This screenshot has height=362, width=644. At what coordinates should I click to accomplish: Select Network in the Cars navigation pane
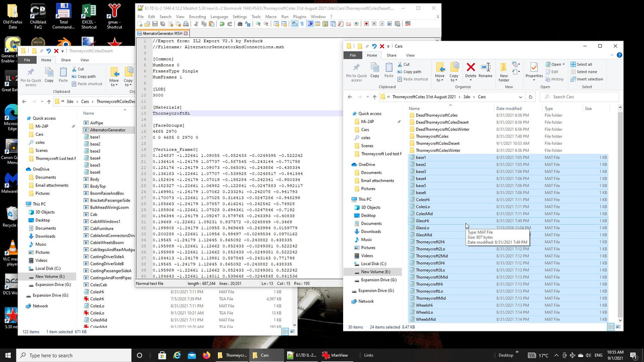click(x=366, y=301)
